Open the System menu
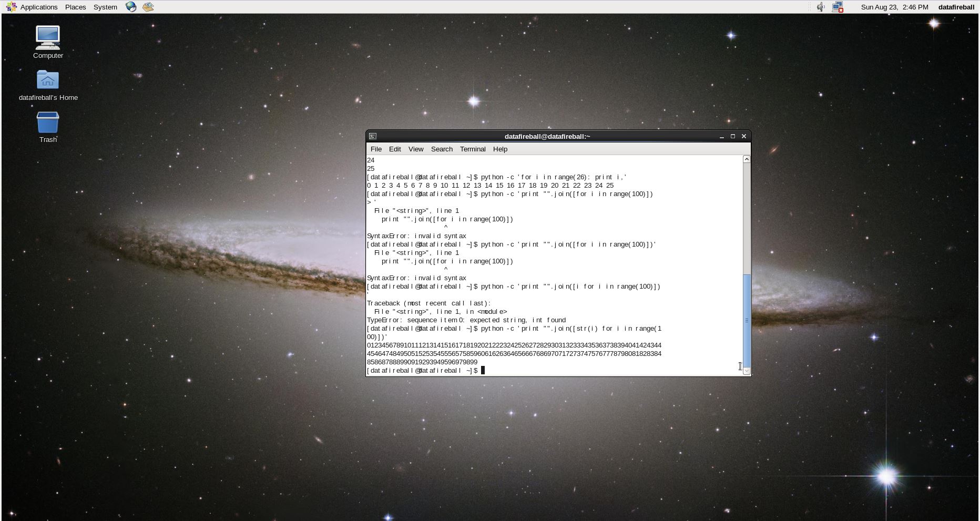 (105, 7)
